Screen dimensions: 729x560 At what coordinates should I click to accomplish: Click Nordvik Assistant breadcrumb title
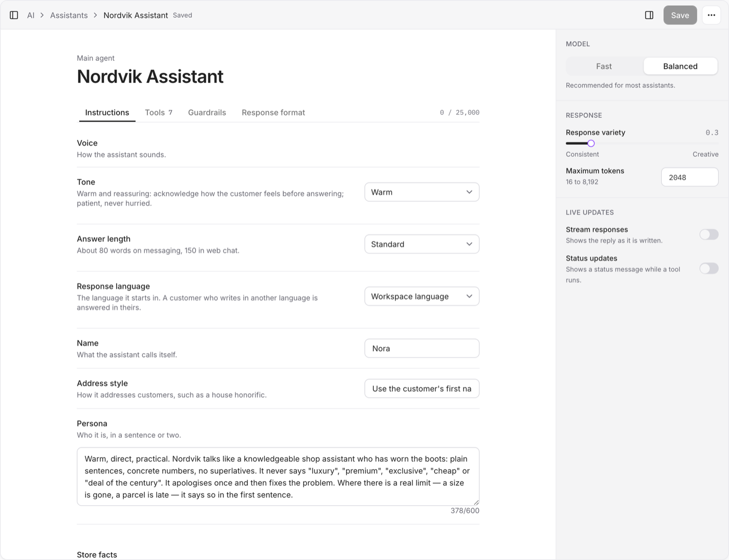pyautogui.click(x=135, y=15)
